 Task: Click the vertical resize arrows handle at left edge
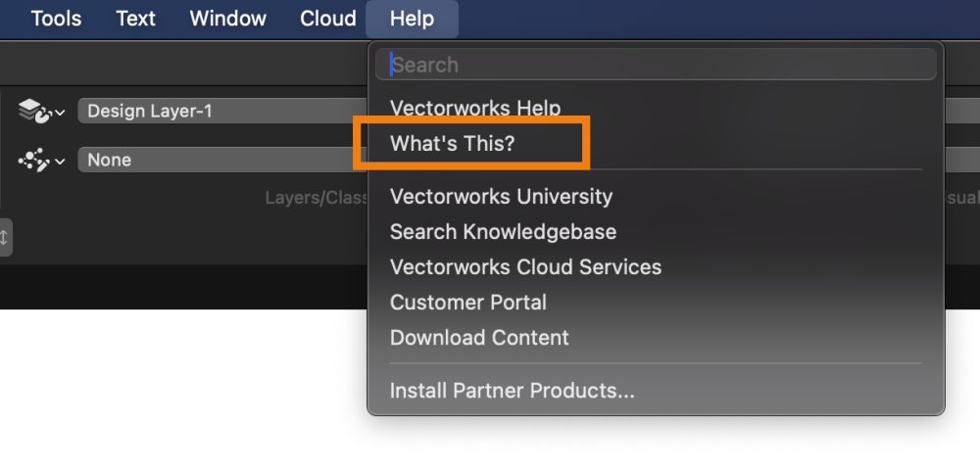[4, 237]
